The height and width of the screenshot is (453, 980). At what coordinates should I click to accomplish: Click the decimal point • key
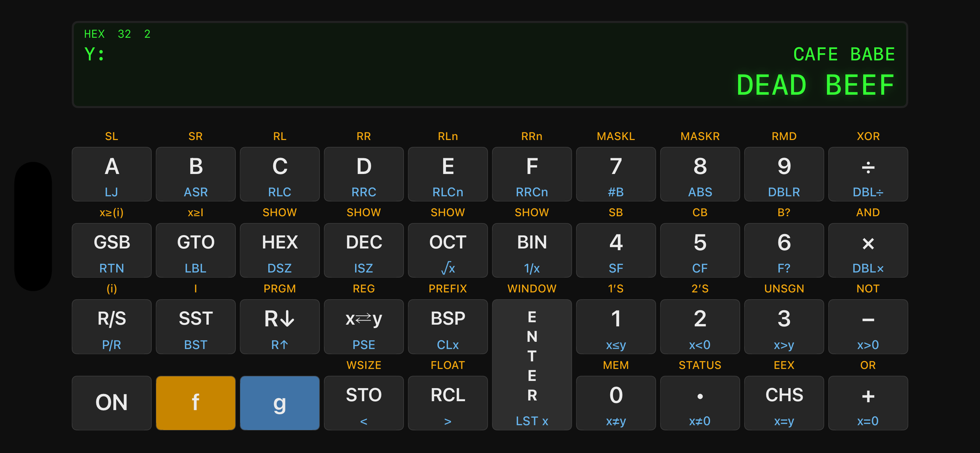click(700, 403)
